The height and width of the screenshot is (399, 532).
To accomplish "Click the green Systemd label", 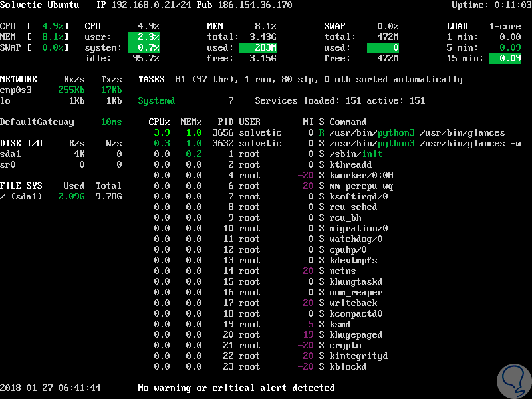I will tap(156, 101).
